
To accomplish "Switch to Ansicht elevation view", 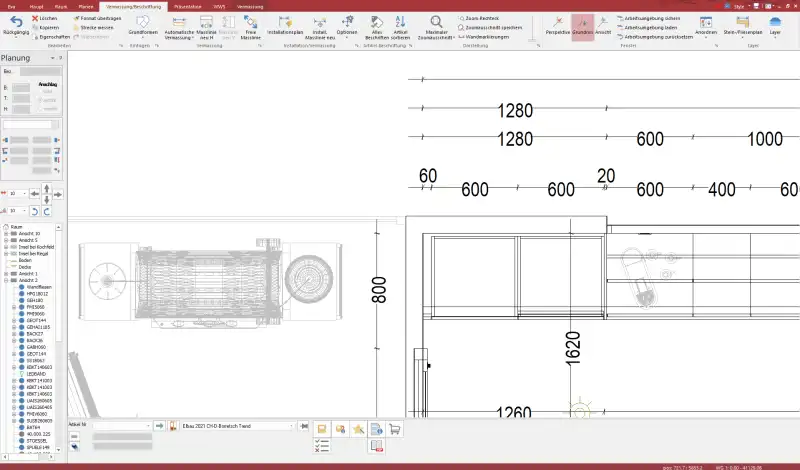I will pyautogui.click(x=603, y=26).
